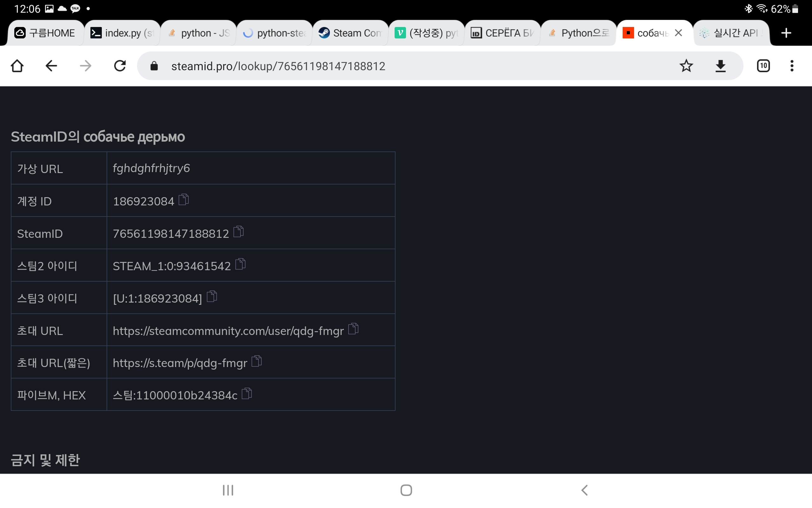Select the 금지 및 제한 heading
The image size is (812, 508).
tap(45, 460)
